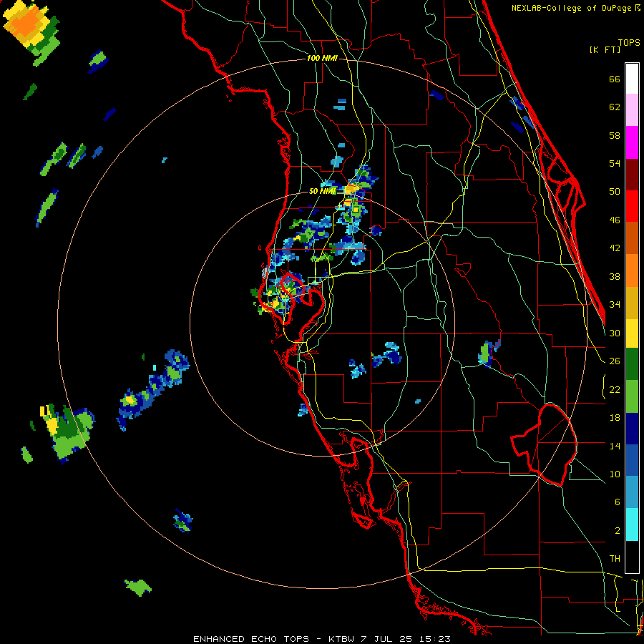The image size is (644, 644).
Task: Click the 18 legend value
Action: [x=615, y=418]
